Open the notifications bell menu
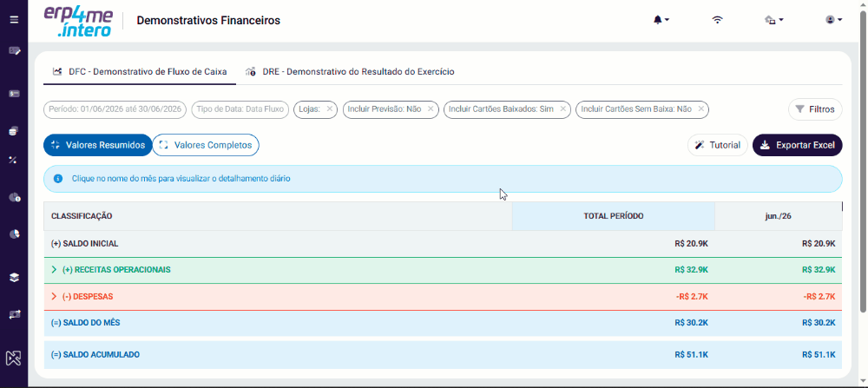 pyautogui.click(x=661, y=20)
